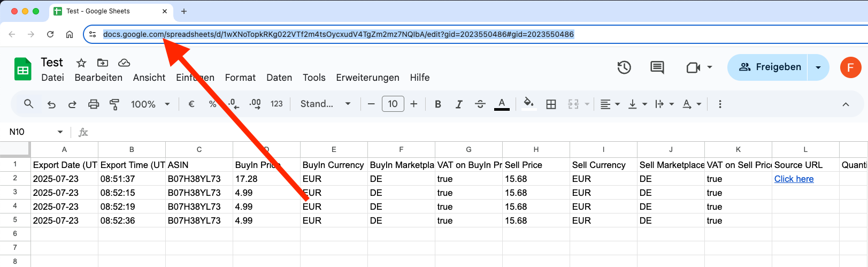Toggle strikethrough formatting
Screen dimensions: 868x267
(480, 104)
